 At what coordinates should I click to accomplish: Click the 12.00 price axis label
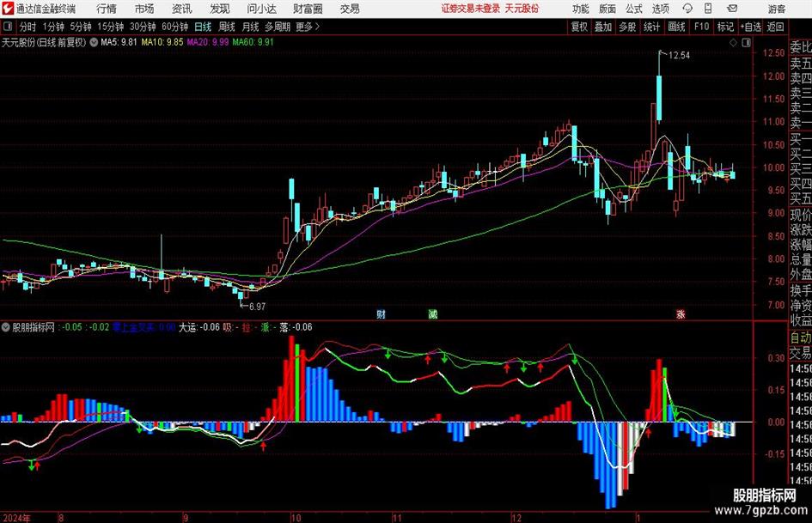773,76
